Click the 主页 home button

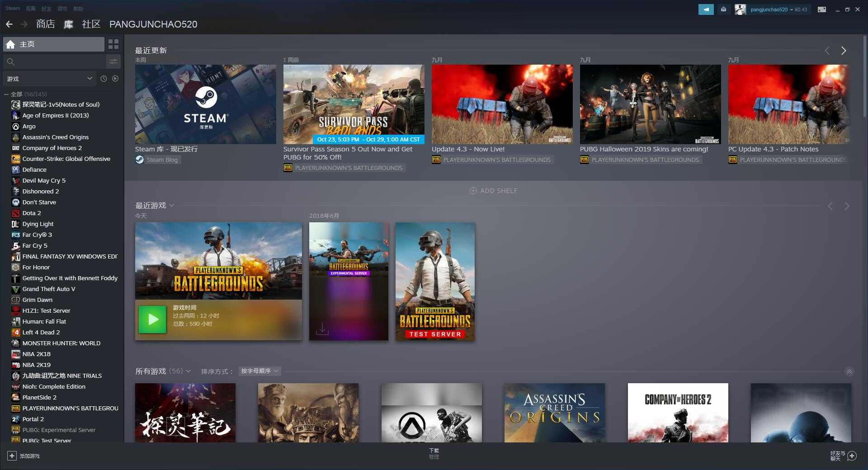point(54,44)
